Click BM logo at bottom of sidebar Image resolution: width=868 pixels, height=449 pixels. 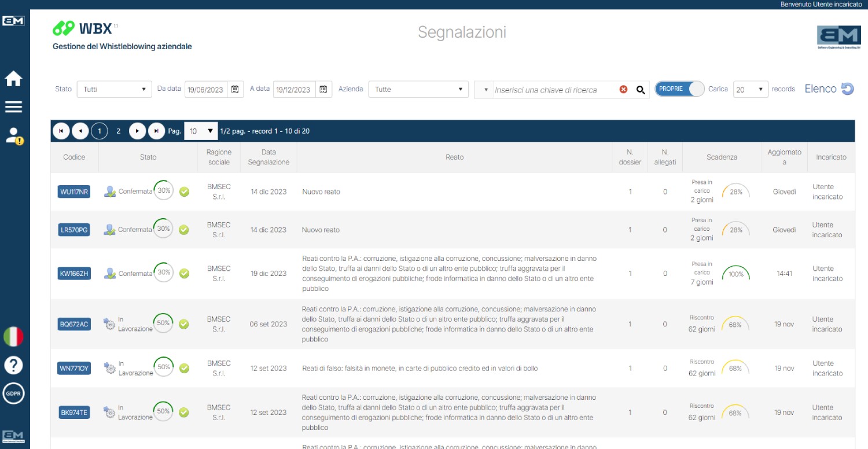tap(13, 436)
